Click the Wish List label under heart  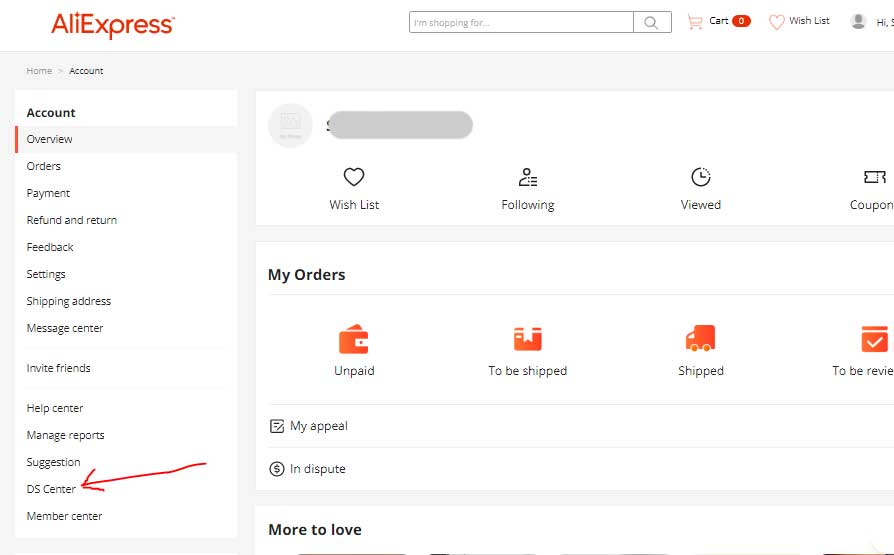(354, 205)
